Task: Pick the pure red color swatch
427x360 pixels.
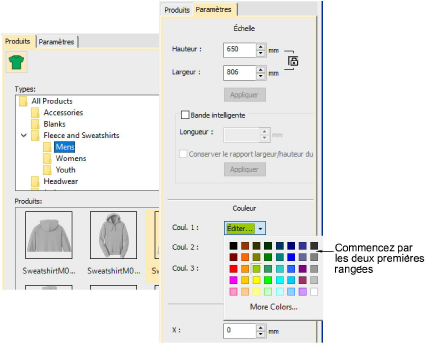Action: pos(233,269)
